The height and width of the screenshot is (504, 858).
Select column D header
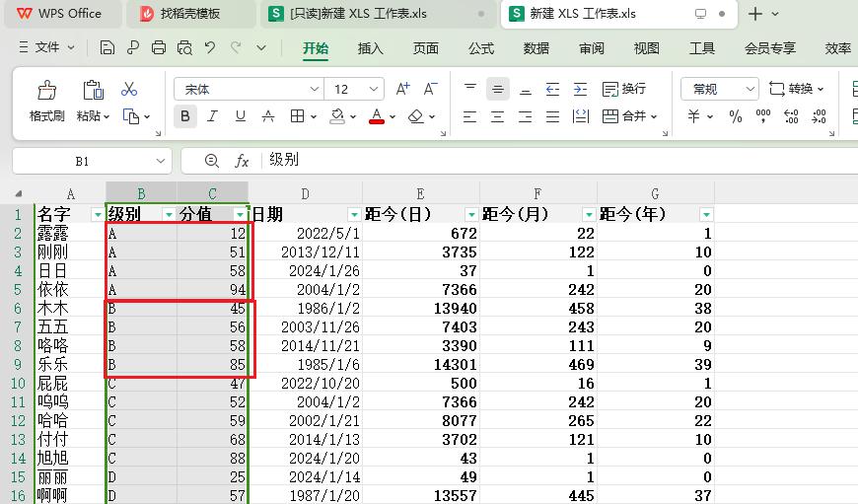tap(306, 193)
